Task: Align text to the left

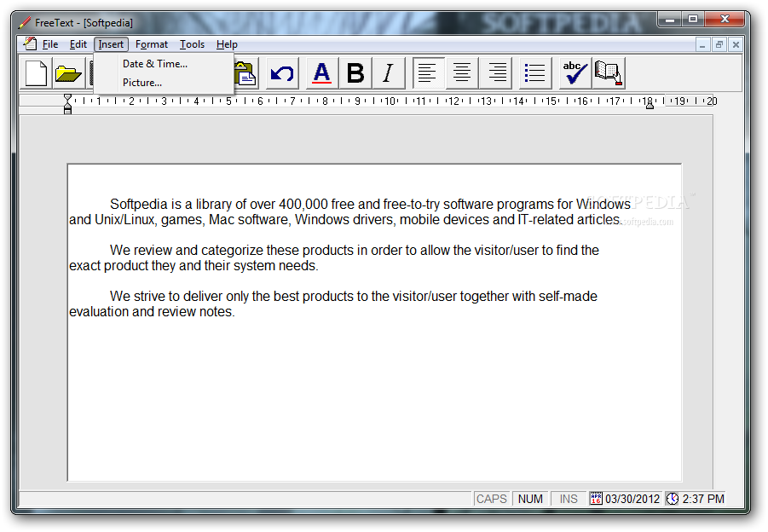Action: [429, 73]
